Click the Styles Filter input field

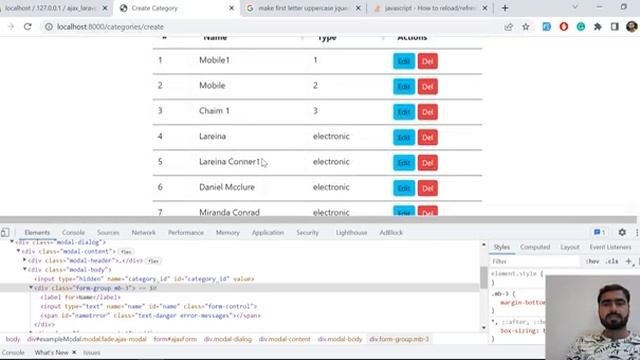tap(534, 261)
